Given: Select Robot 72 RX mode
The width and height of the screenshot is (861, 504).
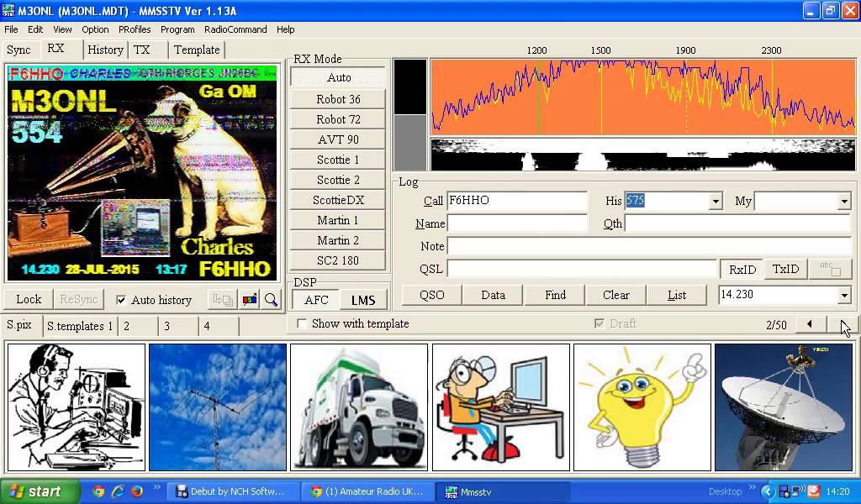Looking at the screenshot, I should [338, 119].
